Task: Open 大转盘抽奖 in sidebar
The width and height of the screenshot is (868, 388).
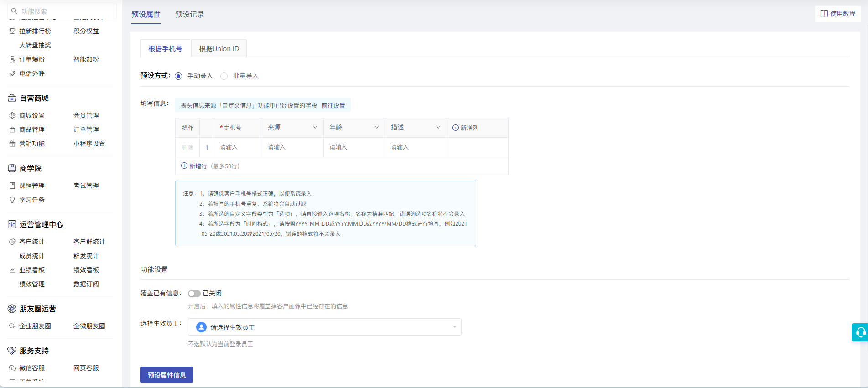Action: (35, 45)
